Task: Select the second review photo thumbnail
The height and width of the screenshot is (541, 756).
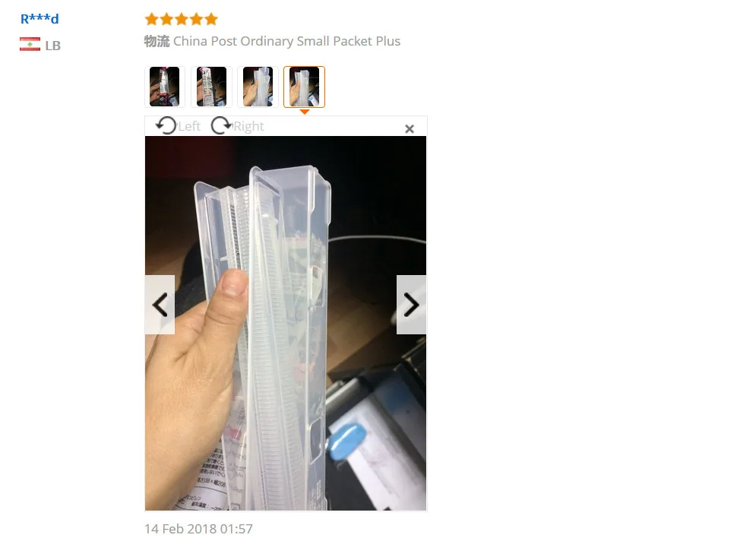Action: (211, 87)
